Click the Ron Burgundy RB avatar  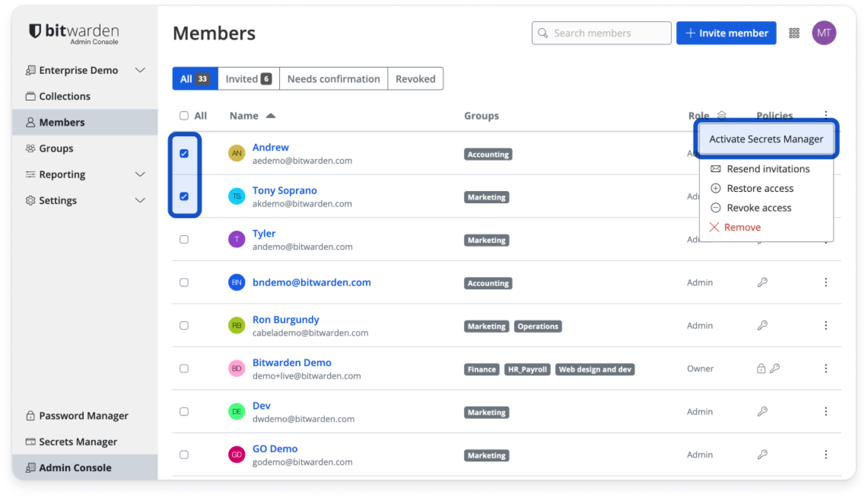coord(236,325)
